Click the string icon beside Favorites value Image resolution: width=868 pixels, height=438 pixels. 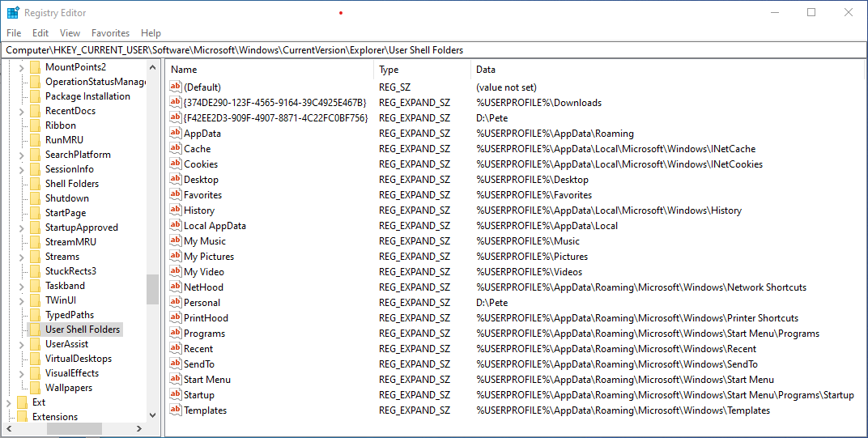tap(176, 194)
